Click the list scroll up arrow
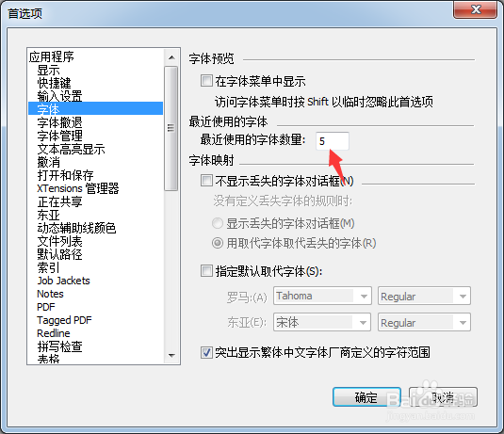The width and height of the screenshot is (504, 434). coord(171,57)
